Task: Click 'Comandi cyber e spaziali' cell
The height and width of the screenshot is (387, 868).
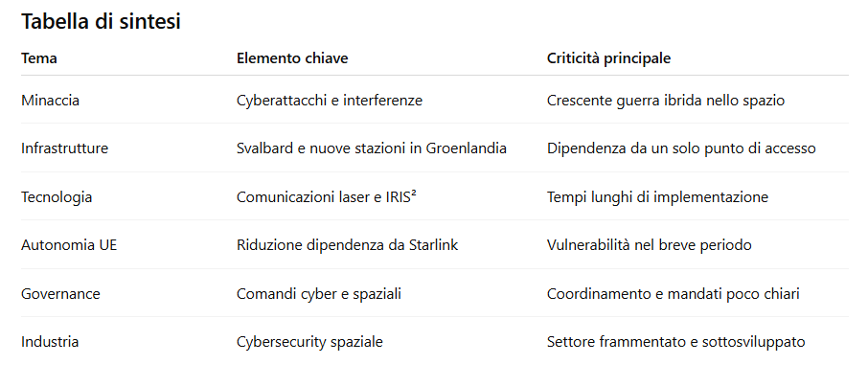Action: tap(318, 294)
